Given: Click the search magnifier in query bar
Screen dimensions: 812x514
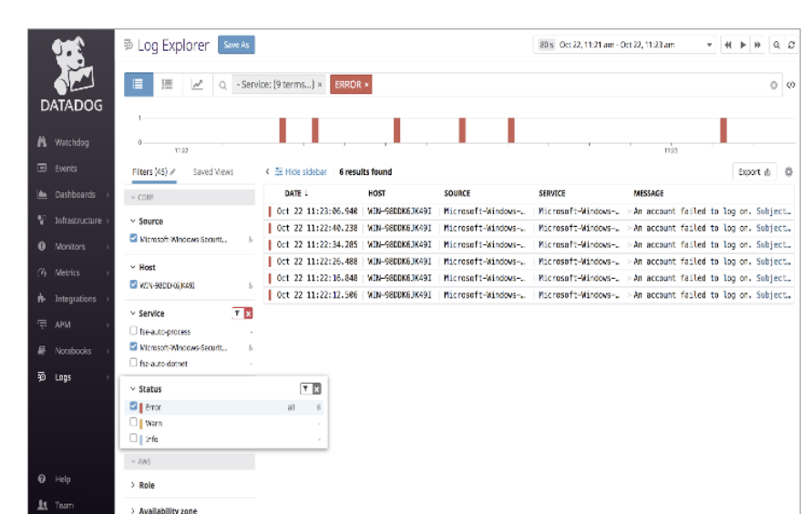Looking at the screenshot, I should (222, 86).
